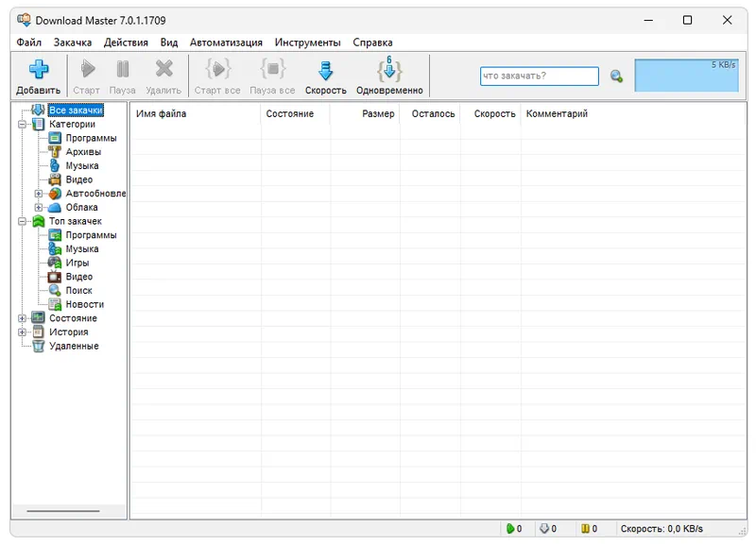The width and height of the screenshot is (756, 545).
Task: Expand the Облака branch
Action: coord(39,208)
